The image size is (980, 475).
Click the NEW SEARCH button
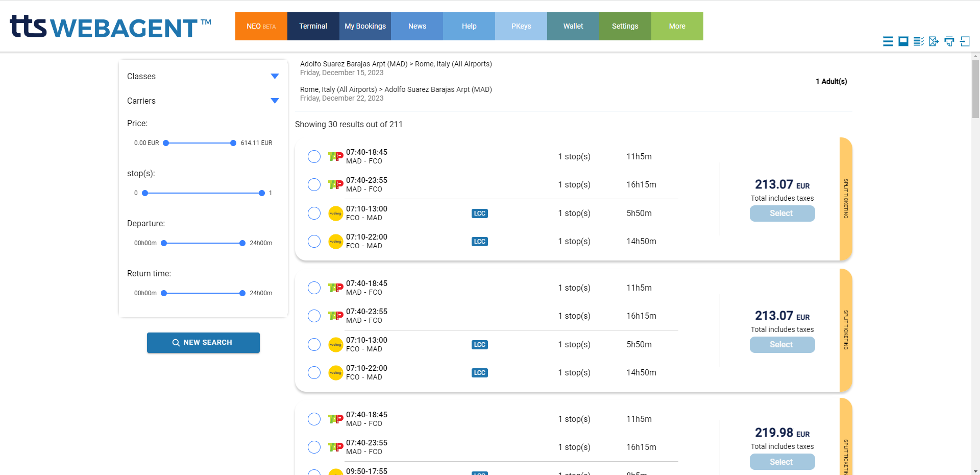pyautogui.click(x=203, y=342)
